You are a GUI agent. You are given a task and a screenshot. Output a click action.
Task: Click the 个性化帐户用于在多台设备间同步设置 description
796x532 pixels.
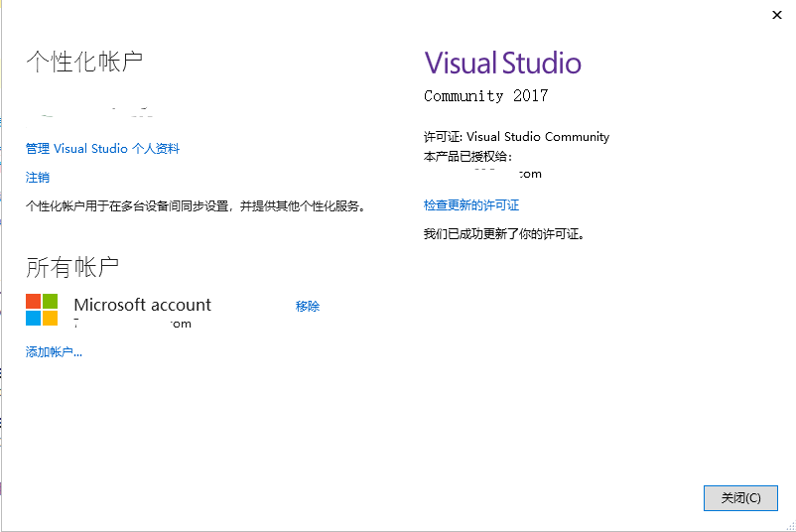(196, 206)
